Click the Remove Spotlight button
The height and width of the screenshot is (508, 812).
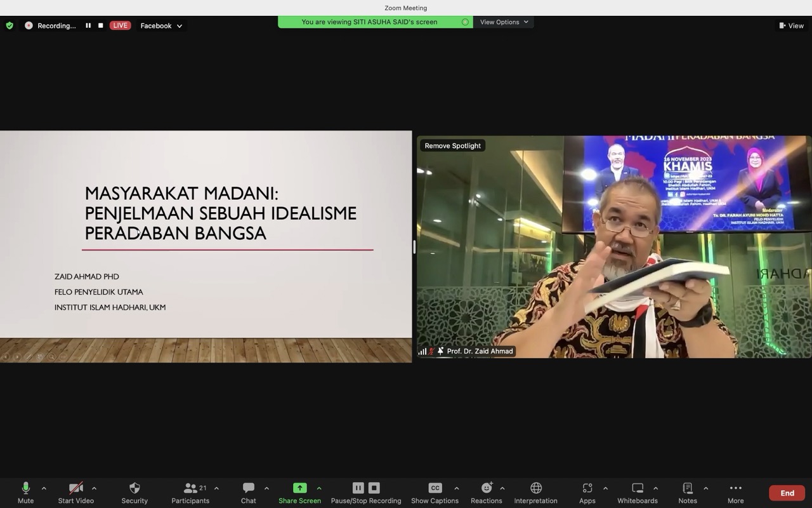[x=452, y=146]
